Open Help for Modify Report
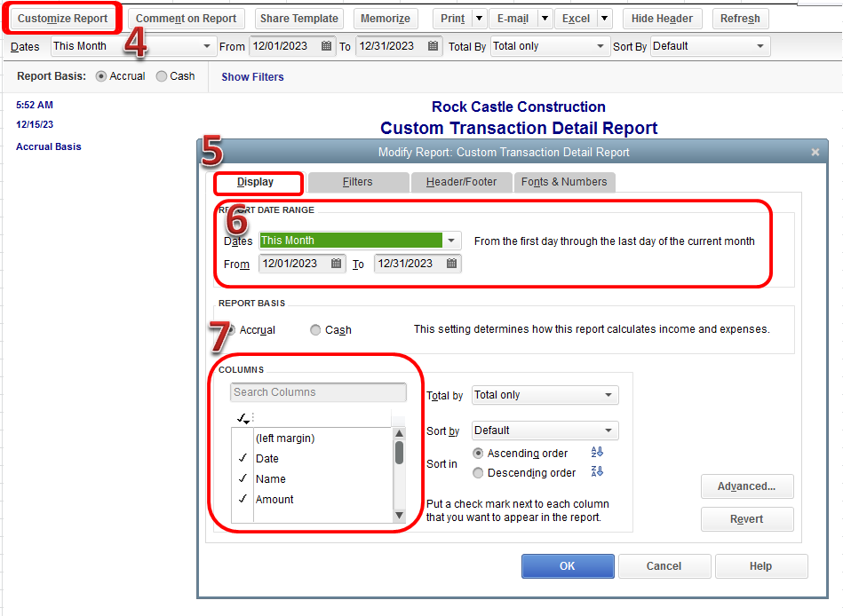The image size is (843, 616). click(760, 566)
